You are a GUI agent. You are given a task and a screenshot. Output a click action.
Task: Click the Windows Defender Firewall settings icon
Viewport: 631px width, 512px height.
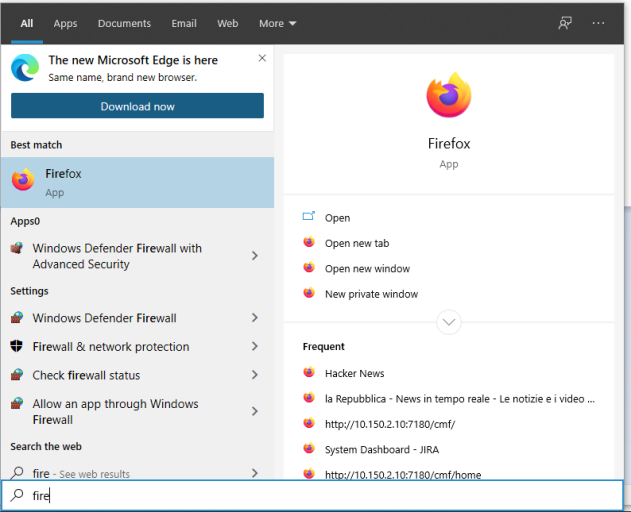click(16, 318)
